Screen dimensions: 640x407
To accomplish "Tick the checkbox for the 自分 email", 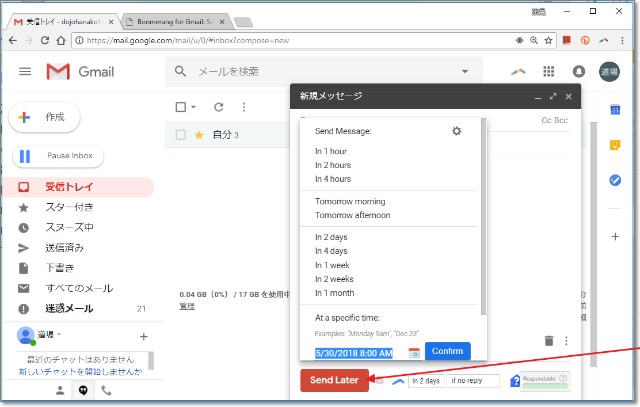I will (181, 134).
